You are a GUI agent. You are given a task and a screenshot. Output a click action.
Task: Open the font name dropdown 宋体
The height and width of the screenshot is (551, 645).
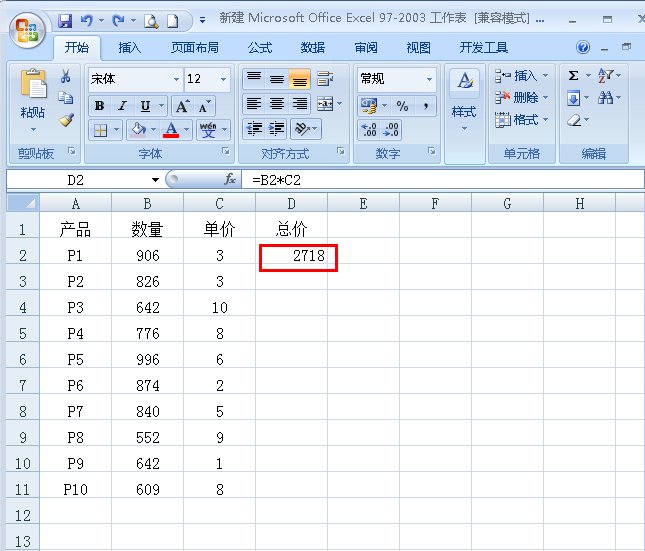176,79
